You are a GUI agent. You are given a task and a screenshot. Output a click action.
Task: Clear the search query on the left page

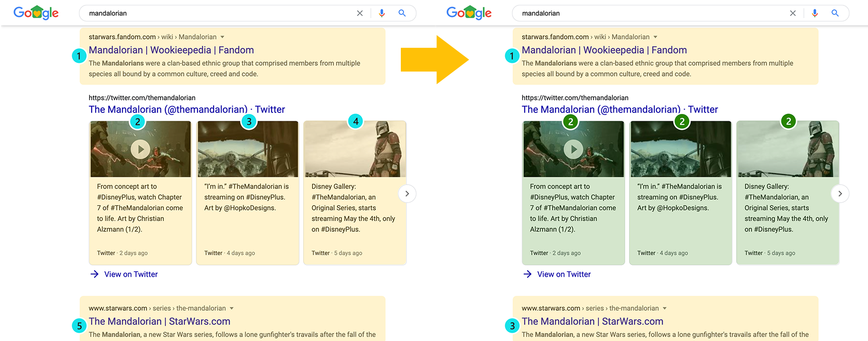coord(360,13)
